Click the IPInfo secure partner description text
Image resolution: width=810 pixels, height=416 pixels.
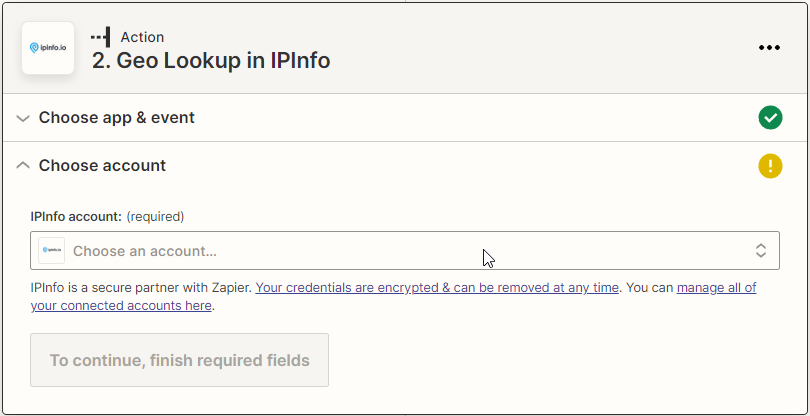pos(142,288)
